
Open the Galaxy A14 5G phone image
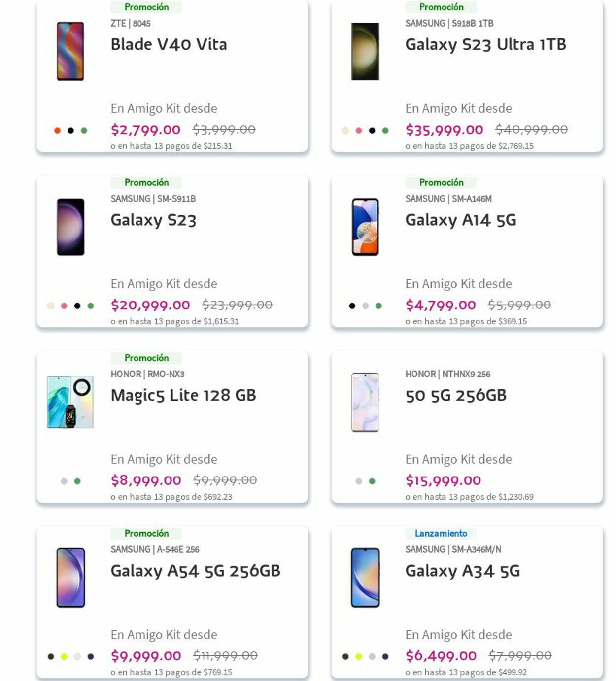click(x=365, y=227)
